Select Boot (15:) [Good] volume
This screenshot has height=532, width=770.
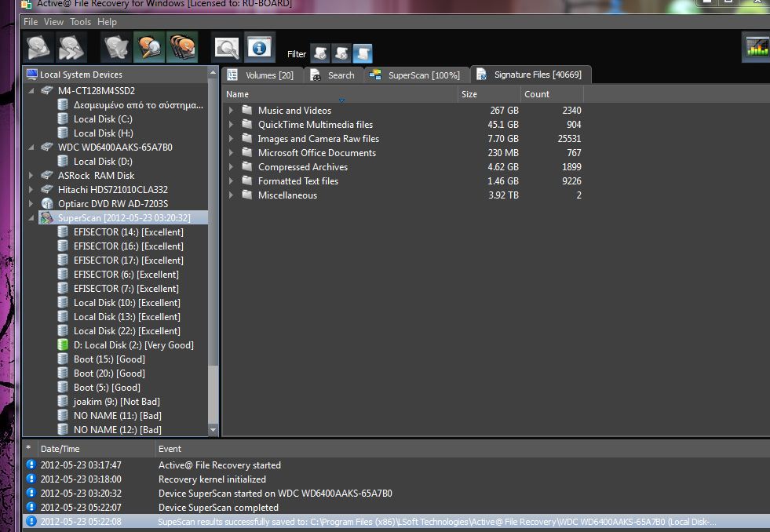click(x=109, y=359)
